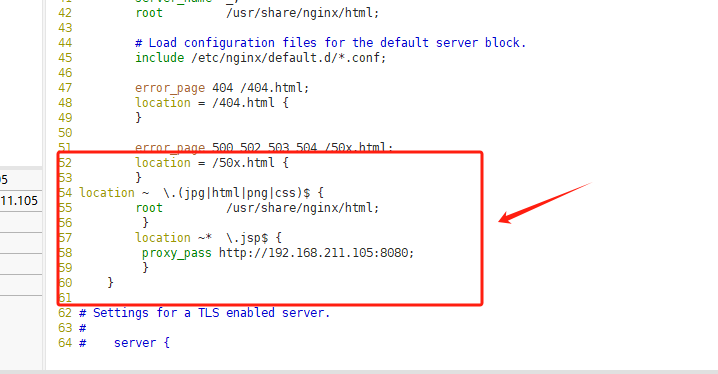
Task: Click line number 44 in the gutter
Action: [65, 43]
